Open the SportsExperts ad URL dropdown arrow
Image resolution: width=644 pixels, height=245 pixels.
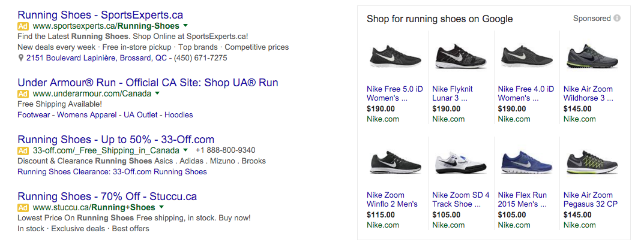click(x=185, y=26)
